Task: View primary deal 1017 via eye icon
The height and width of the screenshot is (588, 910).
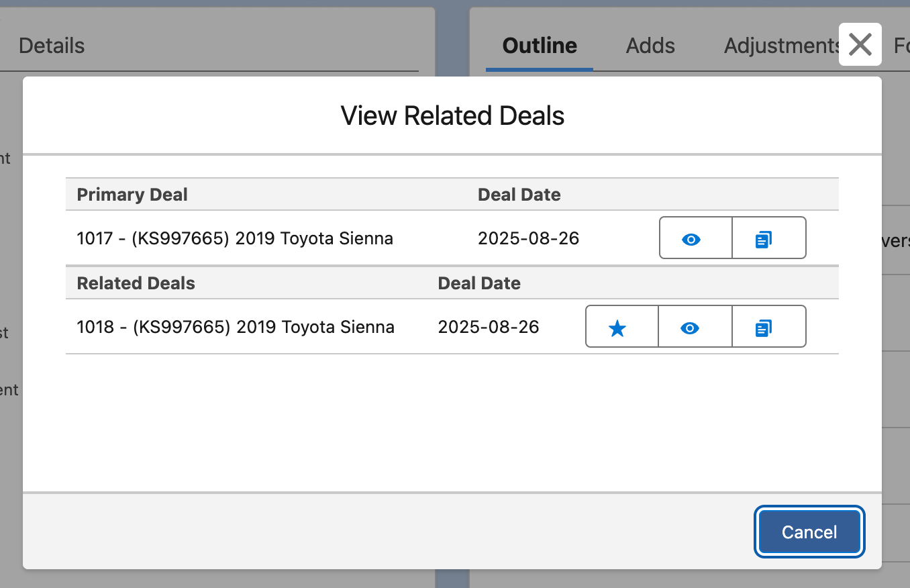Action: pyautogui.click(x=696, y=238)
